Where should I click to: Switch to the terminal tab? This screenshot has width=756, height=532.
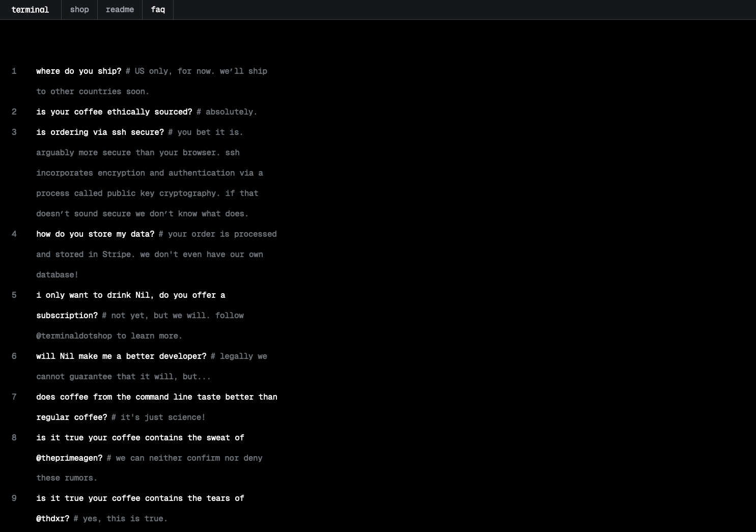coord(30,10)
